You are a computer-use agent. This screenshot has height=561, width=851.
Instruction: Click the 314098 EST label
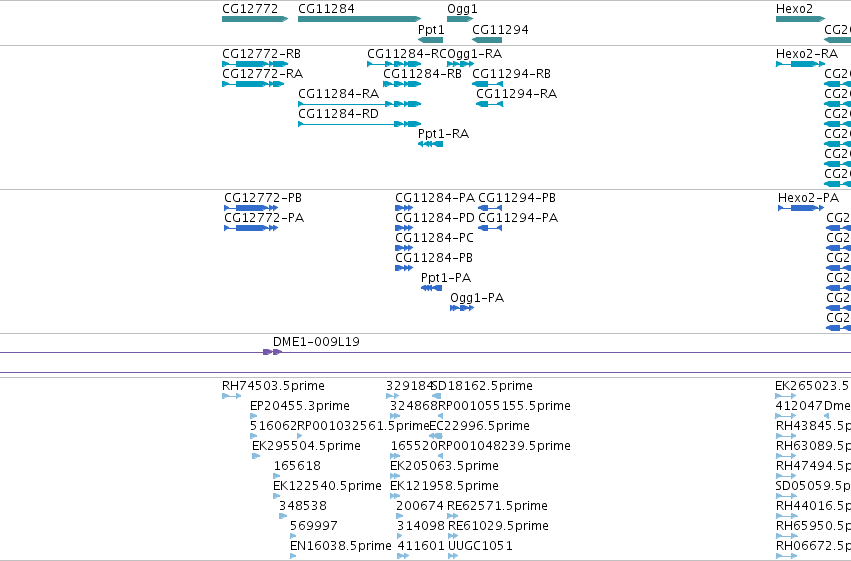tap(421, 526)
